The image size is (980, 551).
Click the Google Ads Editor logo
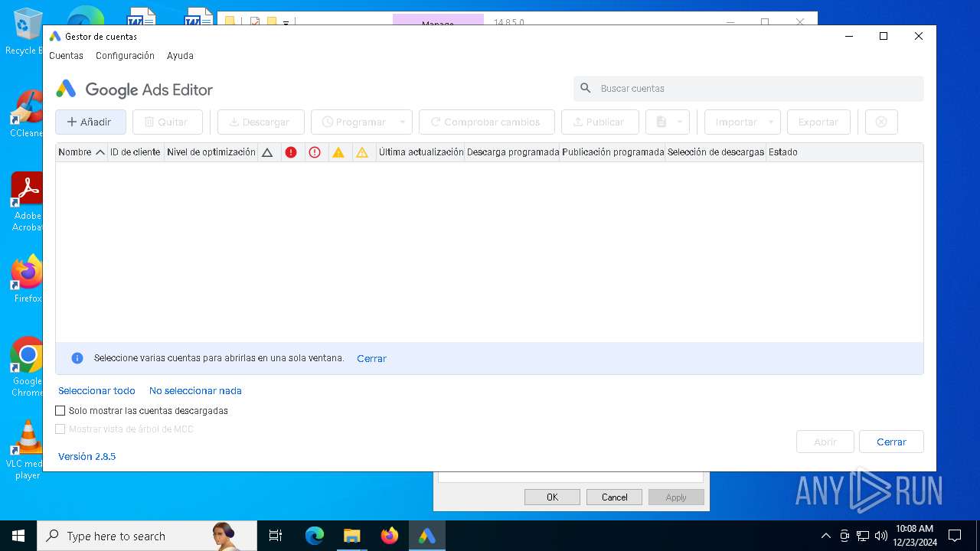pos(134,90)
